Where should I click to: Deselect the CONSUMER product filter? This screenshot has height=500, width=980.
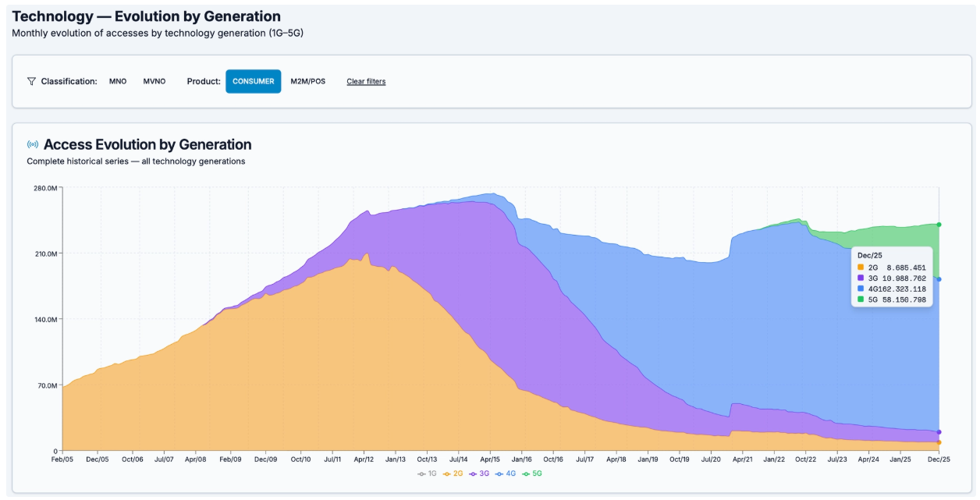(x=253, y=81)
